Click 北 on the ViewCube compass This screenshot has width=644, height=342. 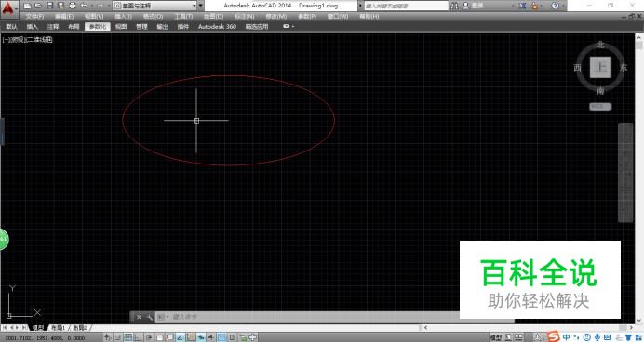(600, 45)
